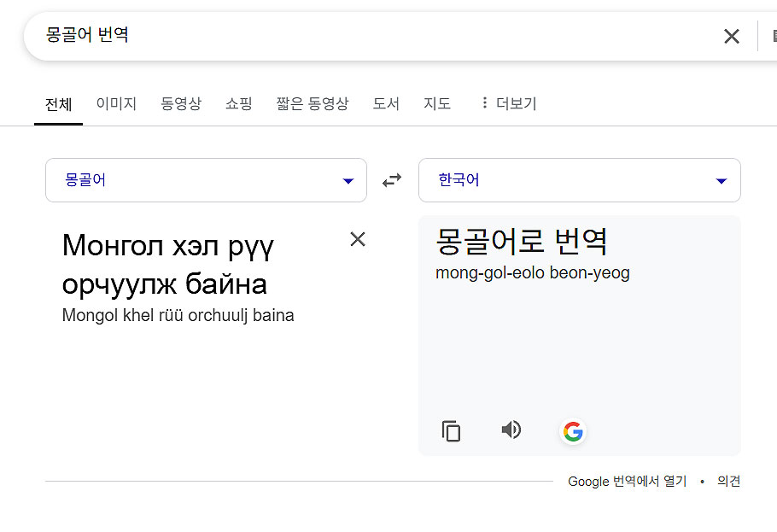Viewport: 777px width, 532px height.
Task: Copy the translated Korean text
Action: [x=451, y=431]
